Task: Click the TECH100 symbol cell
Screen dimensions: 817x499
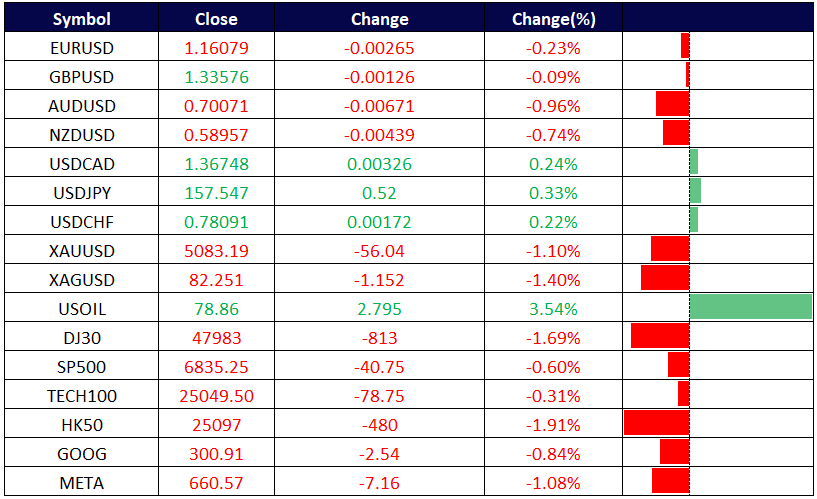Action: 81,396
